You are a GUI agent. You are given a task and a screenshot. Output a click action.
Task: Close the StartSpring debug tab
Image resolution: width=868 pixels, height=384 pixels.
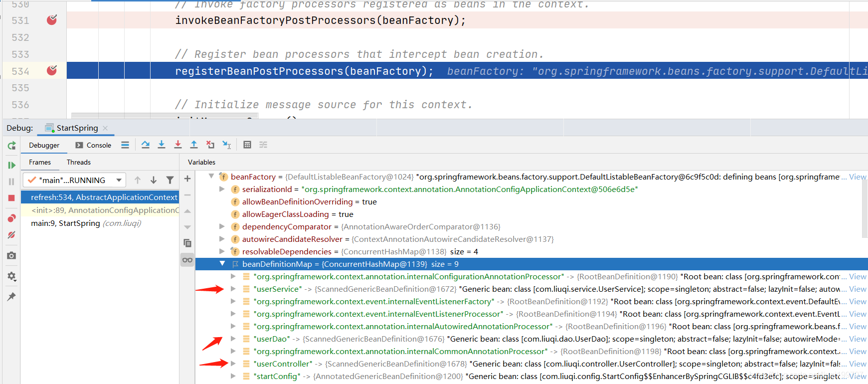pos(105,128)
